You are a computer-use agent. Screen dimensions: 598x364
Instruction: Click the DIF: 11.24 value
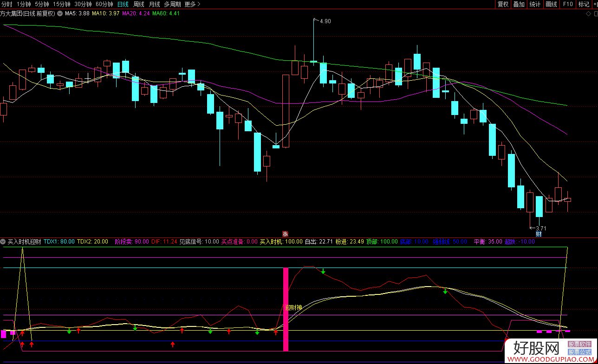(x=164, y=242)
